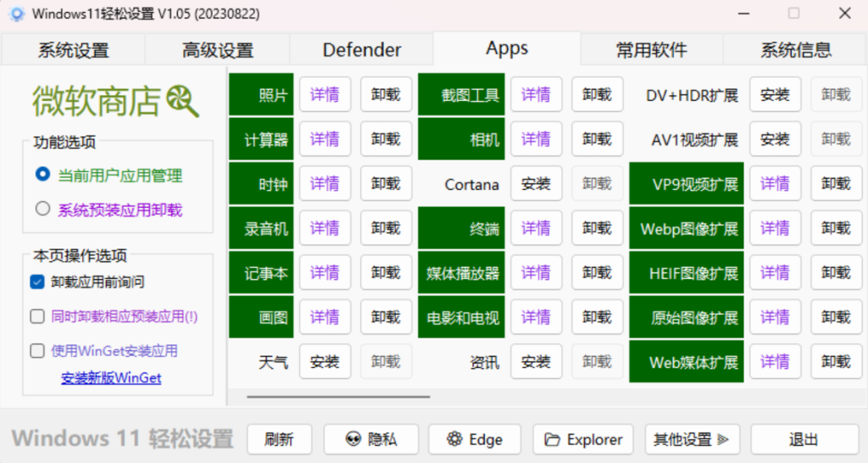Expand the 其他设置 menu button
This screenshot has height=463, width=868.
691,439
